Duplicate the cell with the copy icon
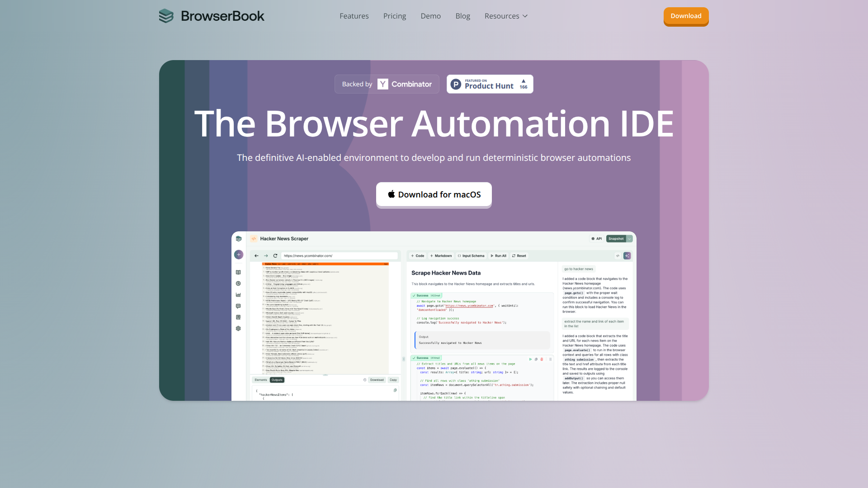868x488 pixels. tap(536, 359)
